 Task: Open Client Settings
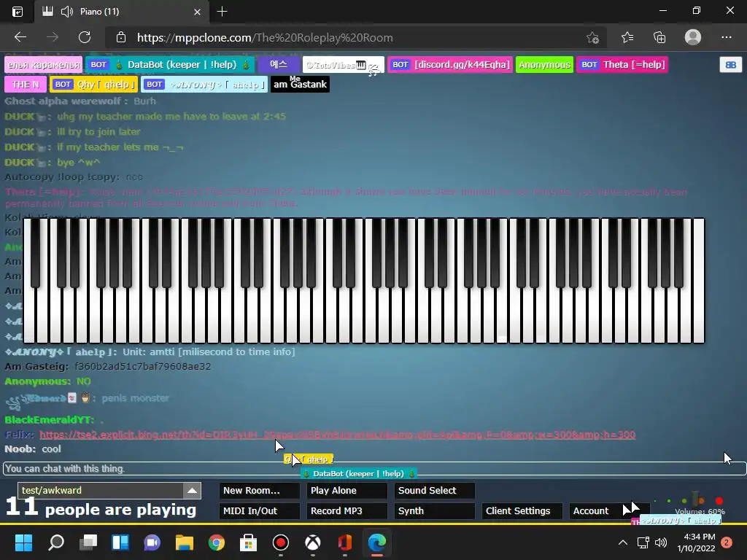click(x=522, y=511)
